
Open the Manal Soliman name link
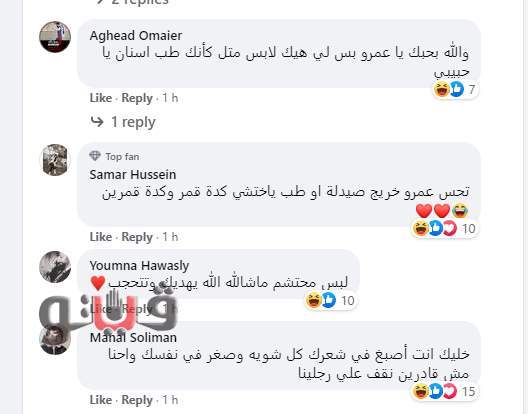[x=133, y=337]
